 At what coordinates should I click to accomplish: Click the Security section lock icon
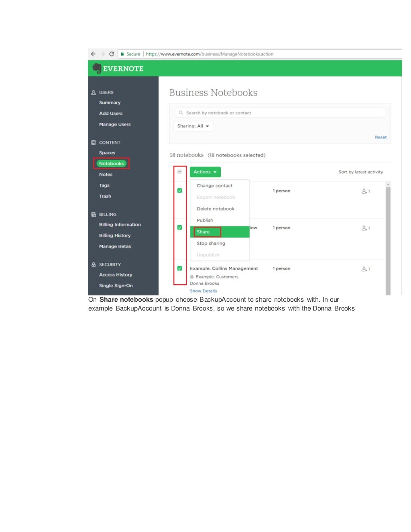[x=94, y=264]
